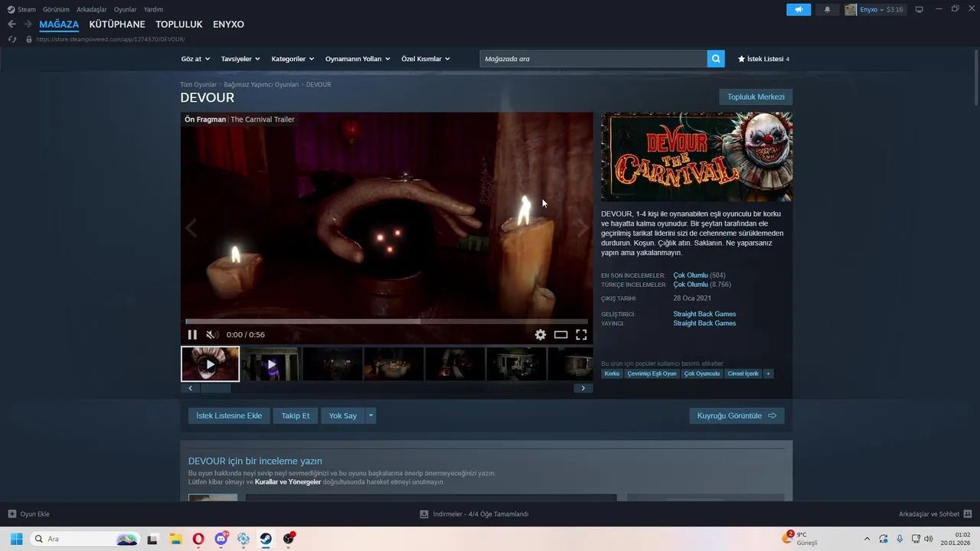Open Çok Oyunculu tag

tap(702, 373)
